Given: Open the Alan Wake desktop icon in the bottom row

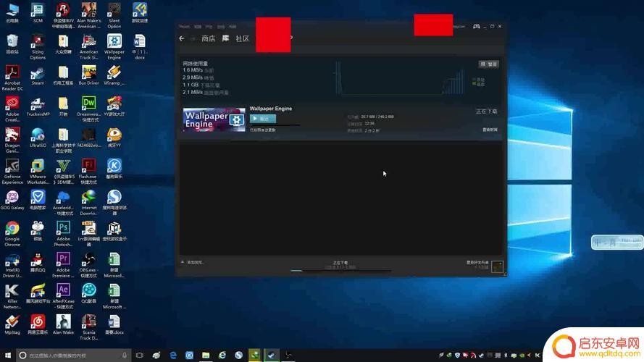Looking at the screenshot, I should [x=63, y=325].
